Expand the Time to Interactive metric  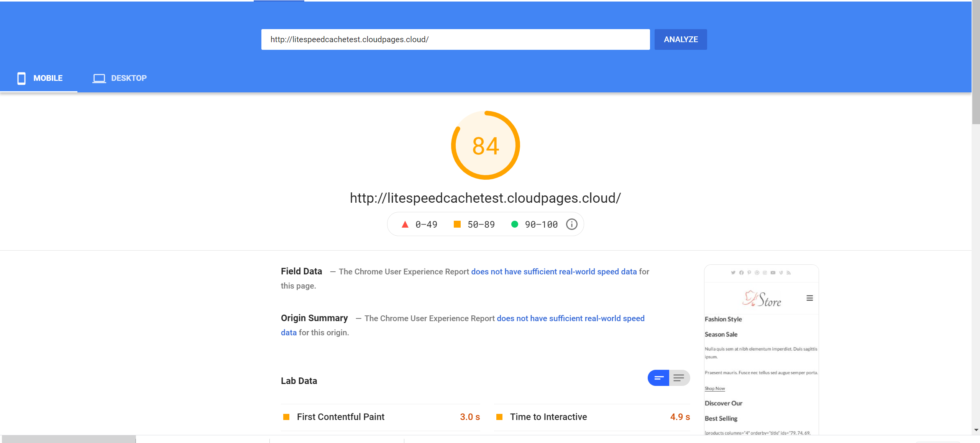pyautogui.click(x=548, y=417)
